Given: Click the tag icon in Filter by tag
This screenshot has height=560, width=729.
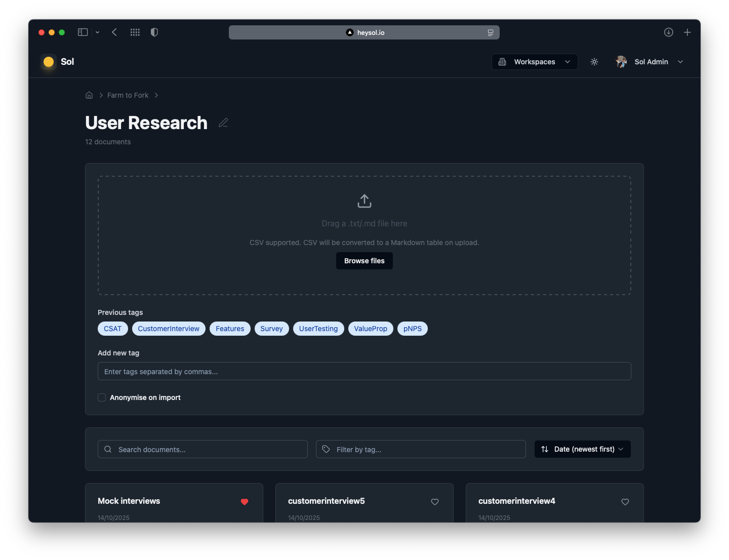Looking at the screenshot, I should click(326, 449).
